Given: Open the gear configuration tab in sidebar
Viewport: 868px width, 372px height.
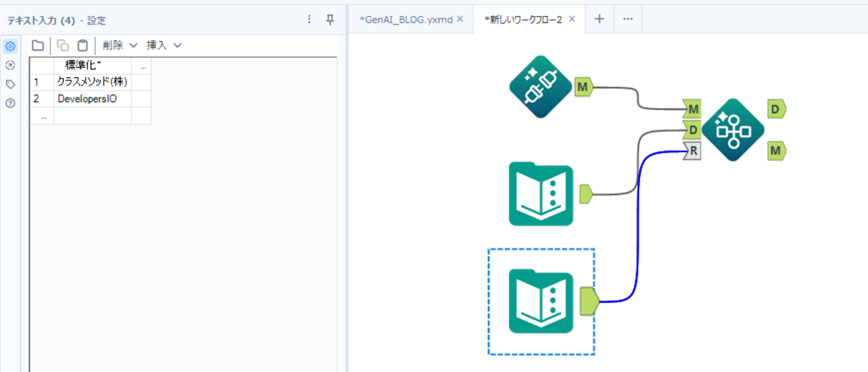Looking at the screenshot, I should pos(10,46).
